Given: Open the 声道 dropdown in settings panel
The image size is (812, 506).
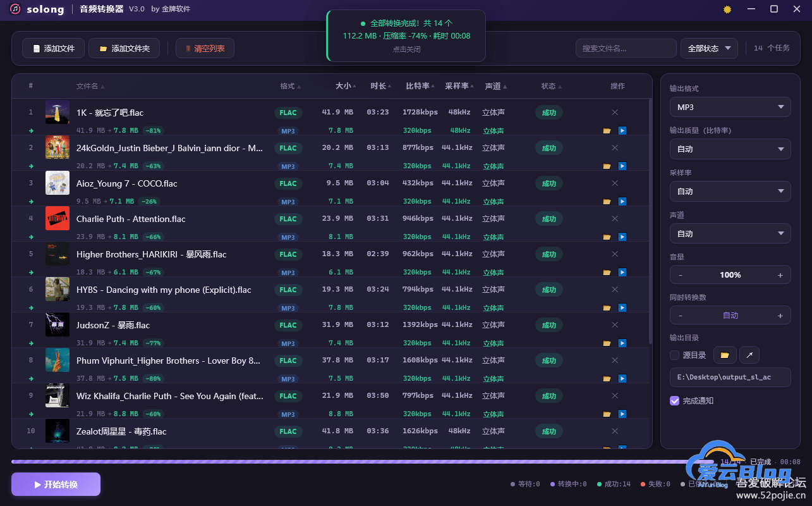Looking at the screenshot, I should [730, 234].
